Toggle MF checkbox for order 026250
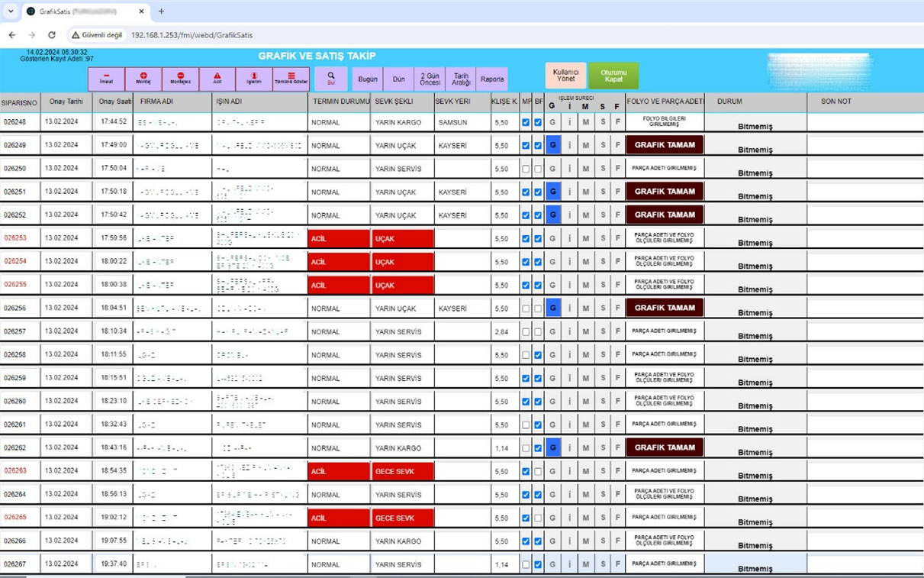Image resolution: width=924 pixels, height=578 pixels. [526, 169]
